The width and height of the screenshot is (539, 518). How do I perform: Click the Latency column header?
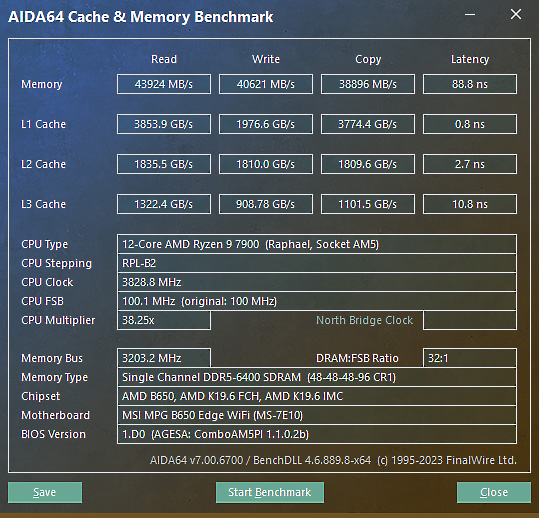470,59
